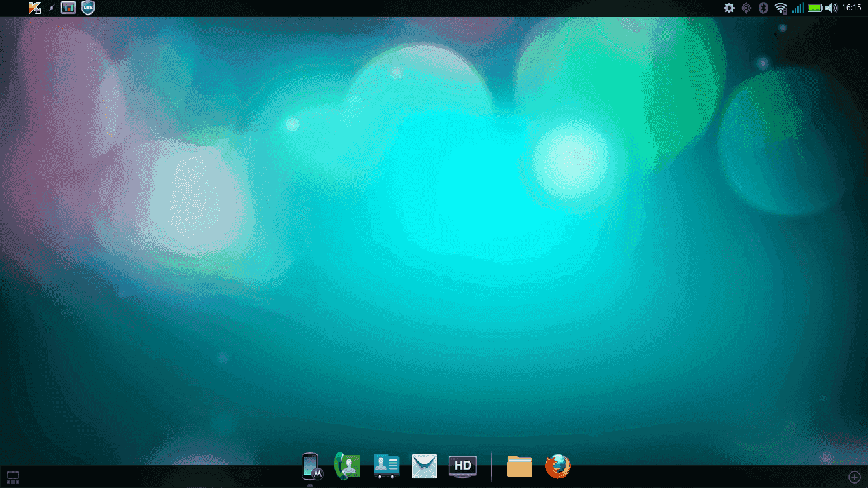Open the File Manager folder icon
868x488 pixels.
(520, 466)
